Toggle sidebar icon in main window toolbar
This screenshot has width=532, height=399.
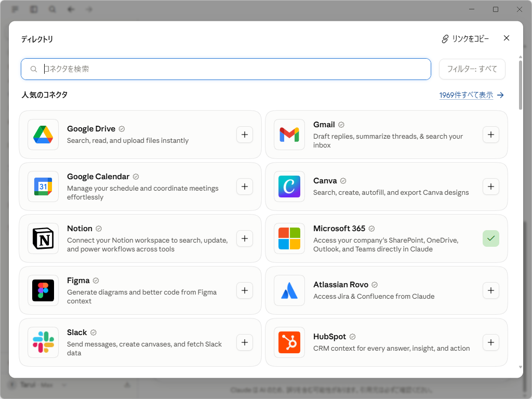pyautogui.click(x=34, y=9)
